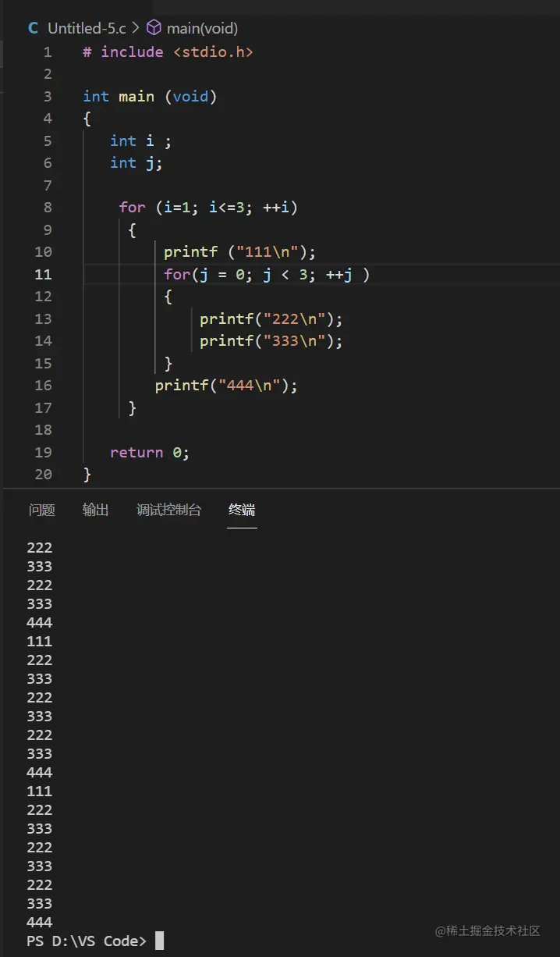Click line number 1 in the gutter
Screen dimensions: 560x957
click(48, 52)
